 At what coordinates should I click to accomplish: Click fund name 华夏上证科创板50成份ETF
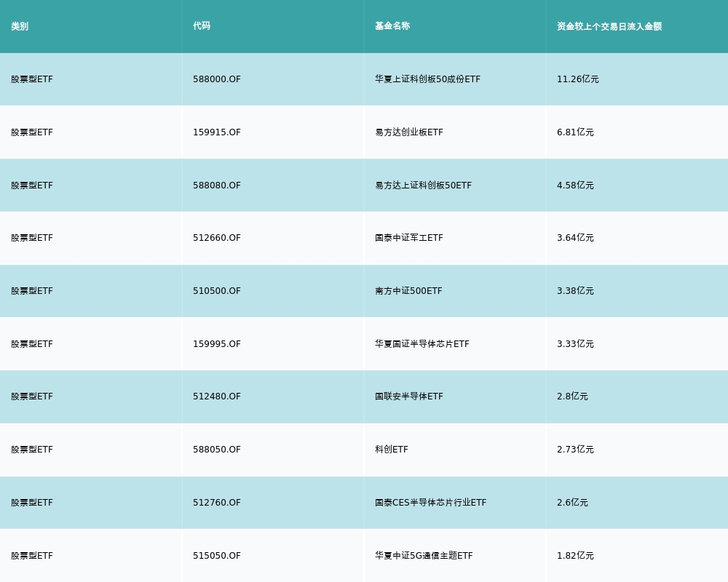coord(427,79)
